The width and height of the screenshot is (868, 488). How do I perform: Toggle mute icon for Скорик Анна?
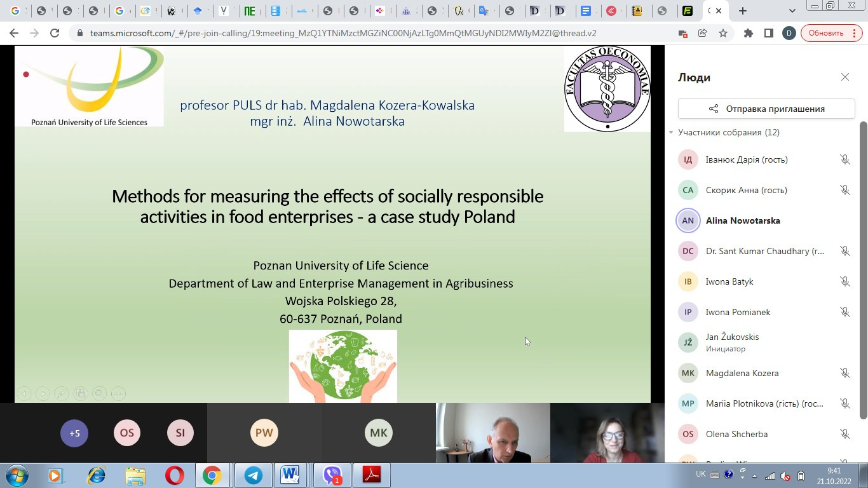pos(844,190)
